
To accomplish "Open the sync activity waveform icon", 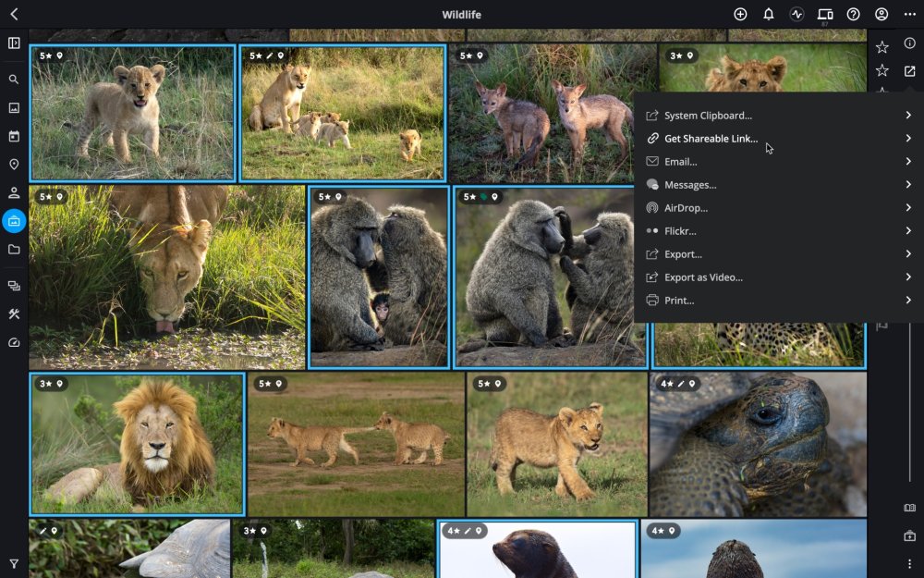I will tap(796, 14).
